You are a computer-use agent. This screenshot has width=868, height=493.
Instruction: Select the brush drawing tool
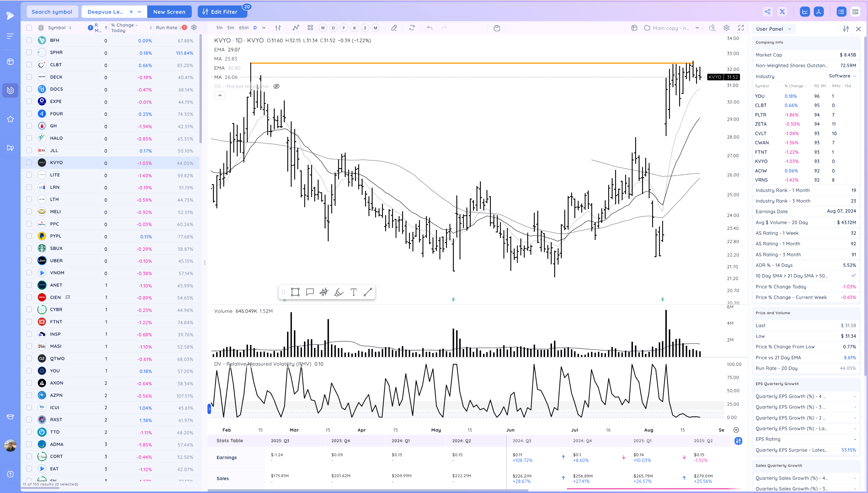click(339, 292)
